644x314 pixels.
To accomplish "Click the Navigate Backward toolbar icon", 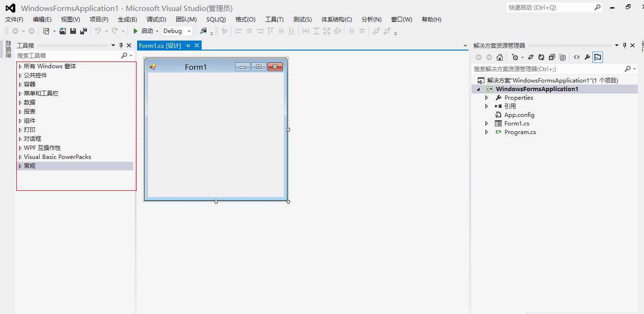I will 15,31.
